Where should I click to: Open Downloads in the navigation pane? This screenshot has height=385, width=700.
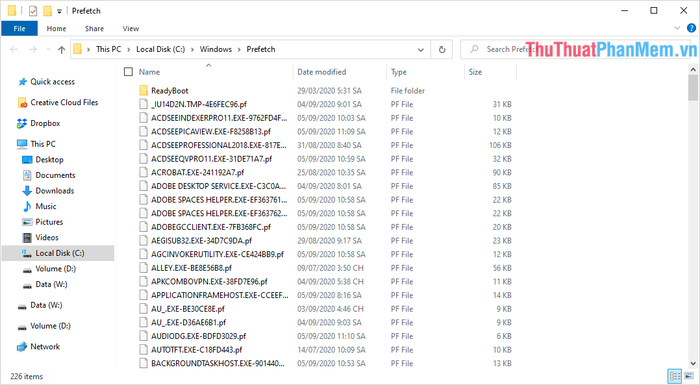48,191
